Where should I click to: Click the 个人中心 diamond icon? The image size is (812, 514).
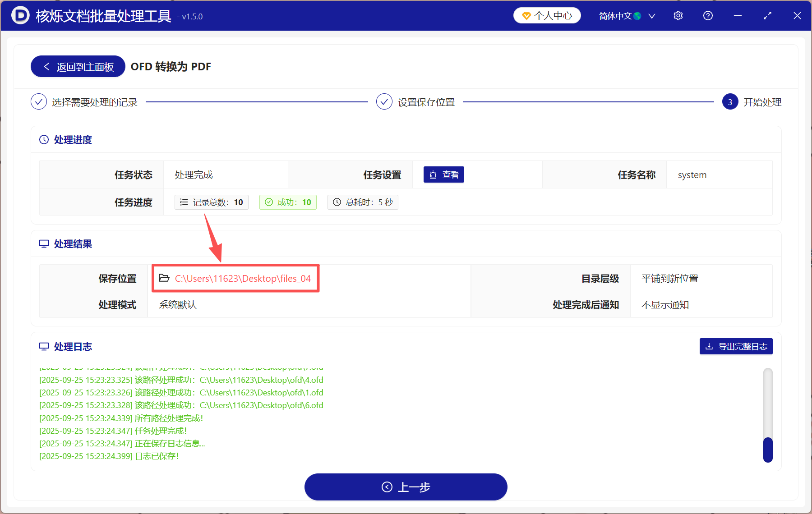(x=526, y=15)
